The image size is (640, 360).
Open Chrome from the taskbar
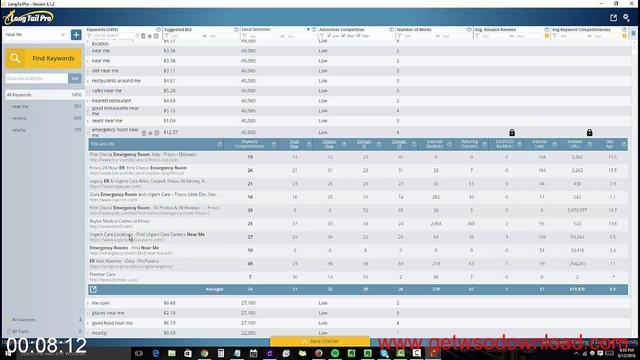204,353
